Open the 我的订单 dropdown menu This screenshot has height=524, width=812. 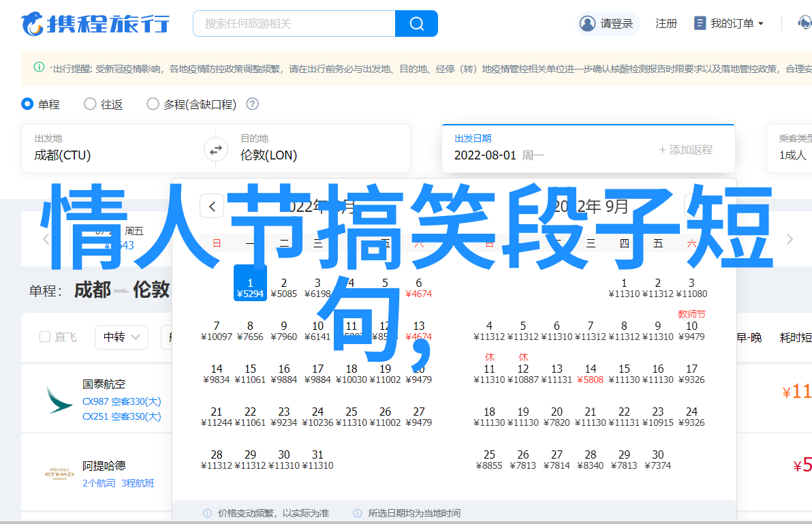click(729, 24)
